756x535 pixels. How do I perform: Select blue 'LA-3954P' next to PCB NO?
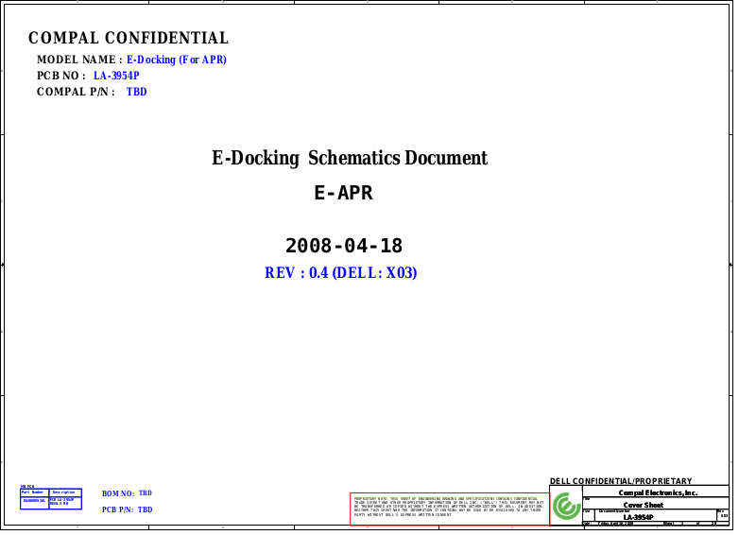tap(116, 76)
